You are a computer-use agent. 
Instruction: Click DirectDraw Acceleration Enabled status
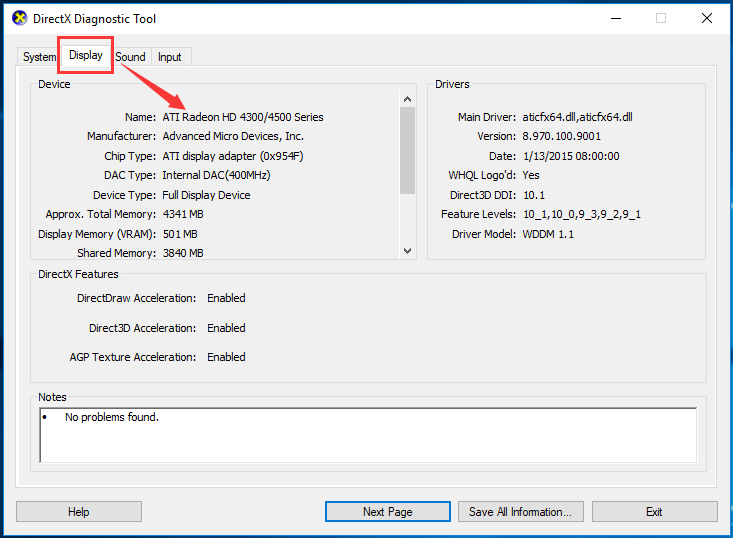226,298
